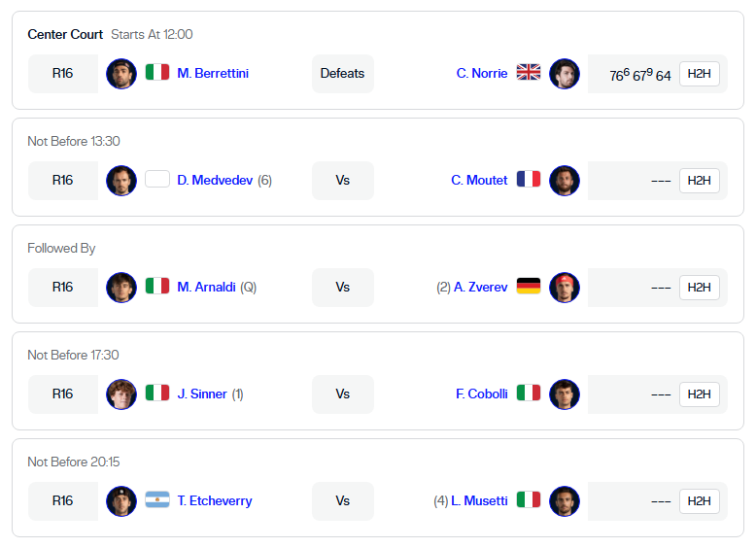The image size is (756, 548).
Task: Open the J. Sinner player link
Action: coord(202,394)
